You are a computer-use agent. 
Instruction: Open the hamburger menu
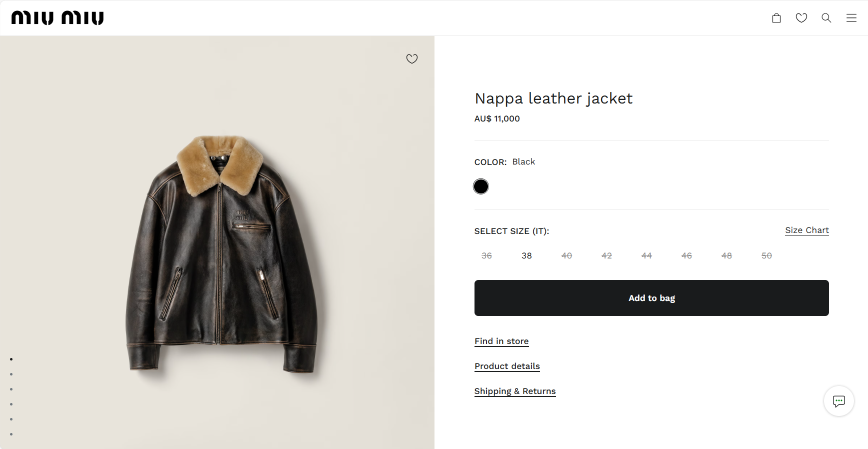point(851,18)
